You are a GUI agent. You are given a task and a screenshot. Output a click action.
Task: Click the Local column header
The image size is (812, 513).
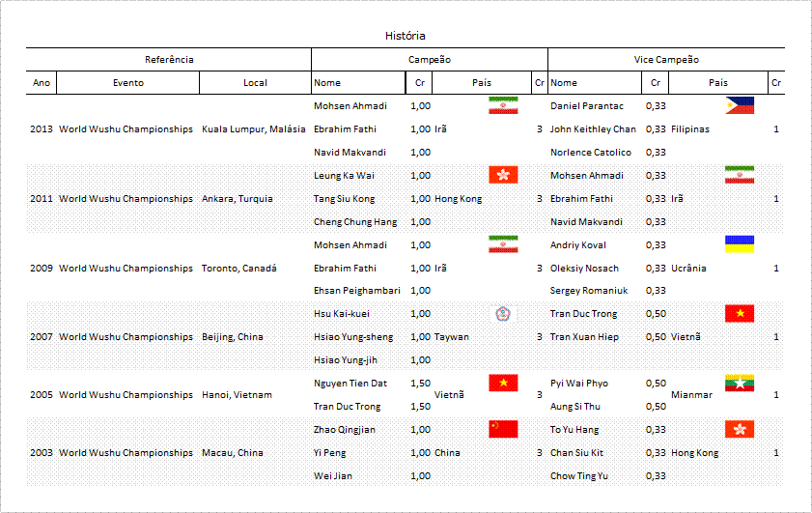pos(255,83)
